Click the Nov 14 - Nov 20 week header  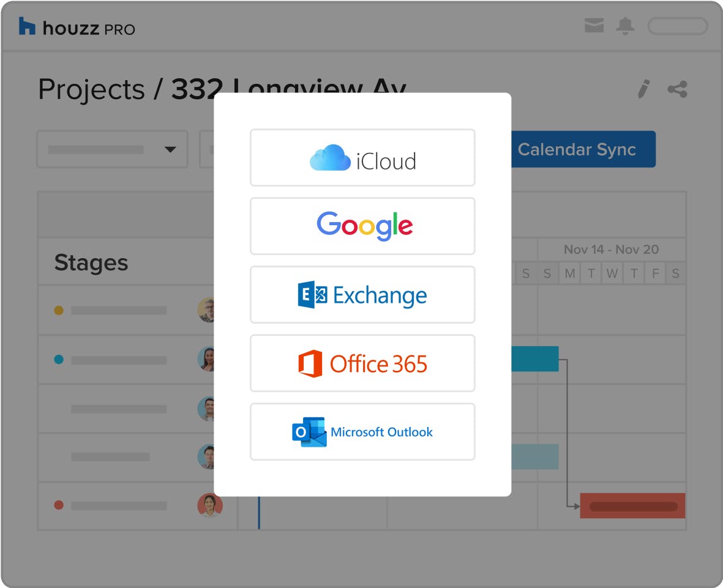[x=611, y=249]
